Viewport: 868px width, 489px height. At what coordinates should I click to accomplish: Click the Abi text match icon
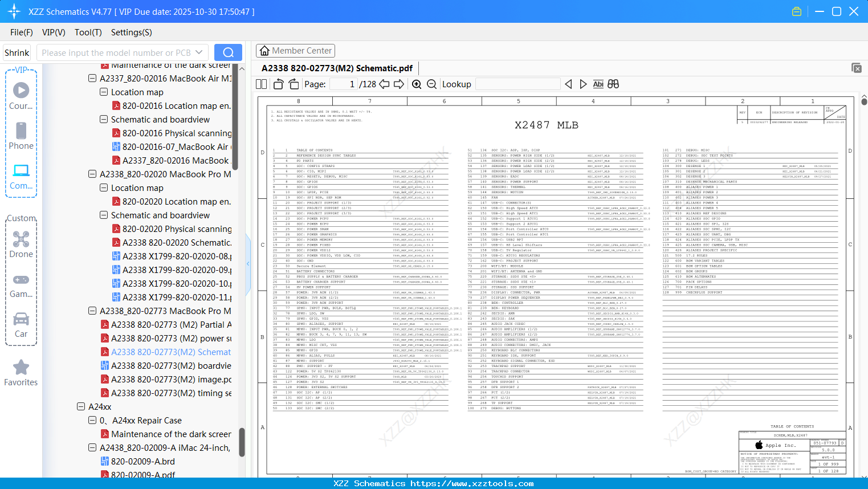point(598,84)
